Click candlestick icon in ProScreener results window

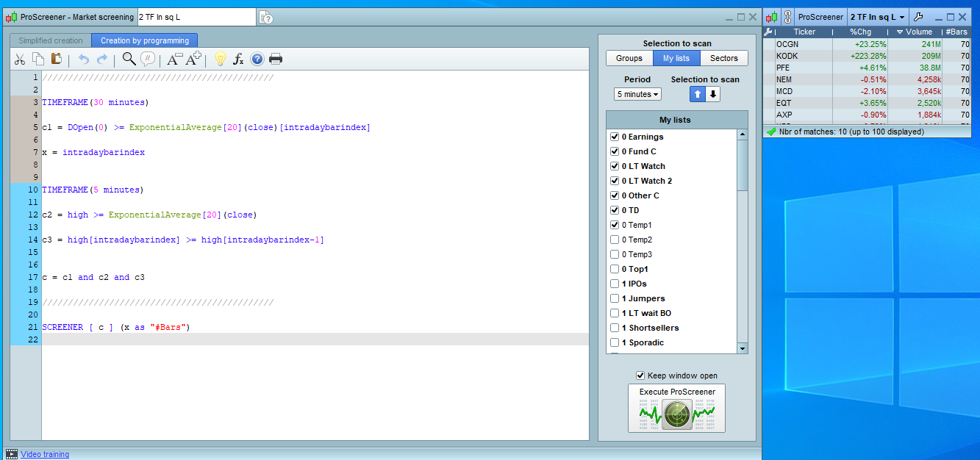click(x=772, y=17)
